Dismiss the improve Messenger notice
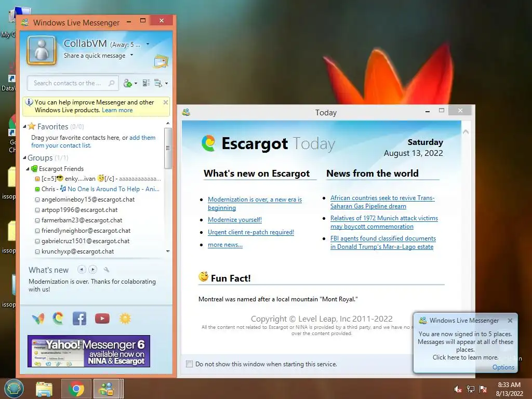Viewport: 532px width, 399px height. click(166, 102)
